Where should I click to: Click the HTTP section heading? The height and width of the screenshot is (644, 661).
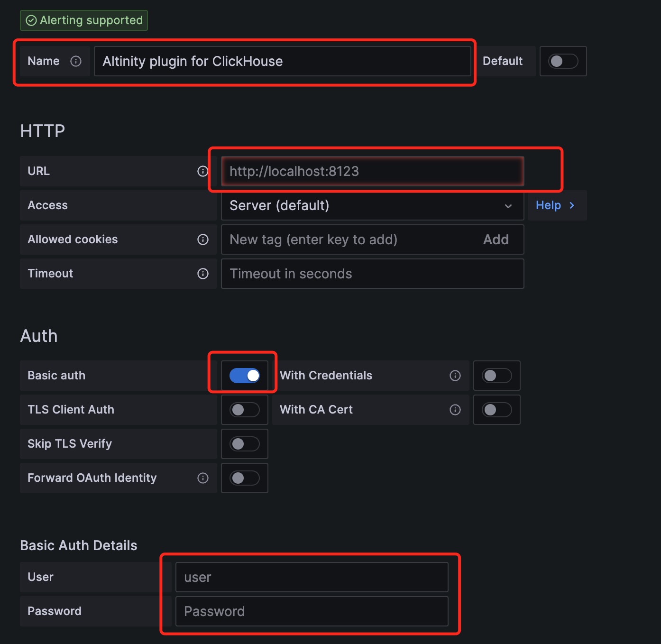(43, 131)
